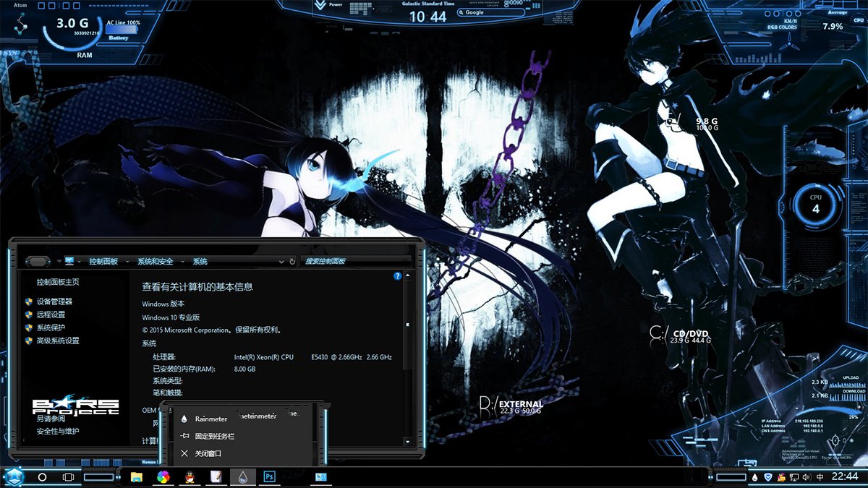868x488 pixels.
Task: Click the security shield icon in the system tray
Action: [767, 477]
